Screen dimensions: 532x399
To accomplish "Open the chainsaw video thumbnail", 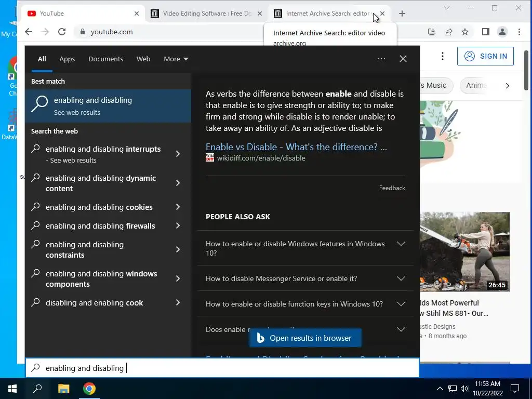I will [464, 252].
